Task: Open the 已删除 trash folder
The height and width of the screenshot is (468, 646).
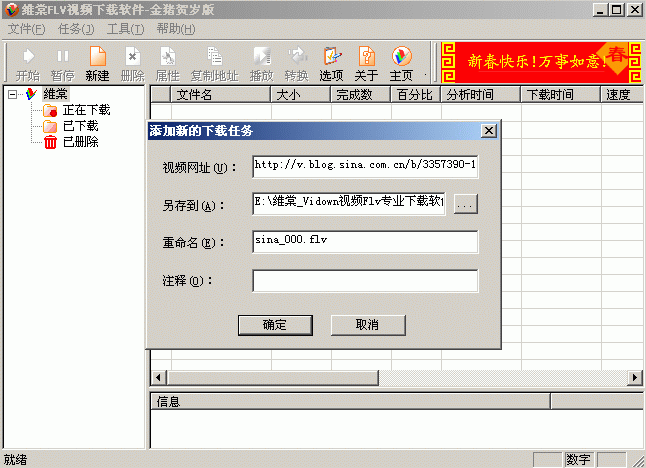Action: pos(80,142)
